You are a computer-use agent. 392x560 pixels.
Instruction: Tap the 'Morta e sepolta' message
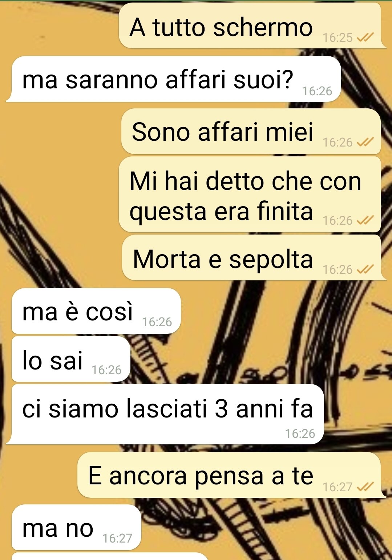(252, 257)
